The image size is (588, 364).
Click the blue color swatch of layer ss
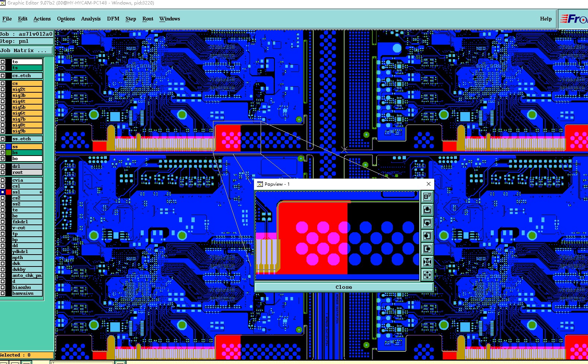pos(8,147)
